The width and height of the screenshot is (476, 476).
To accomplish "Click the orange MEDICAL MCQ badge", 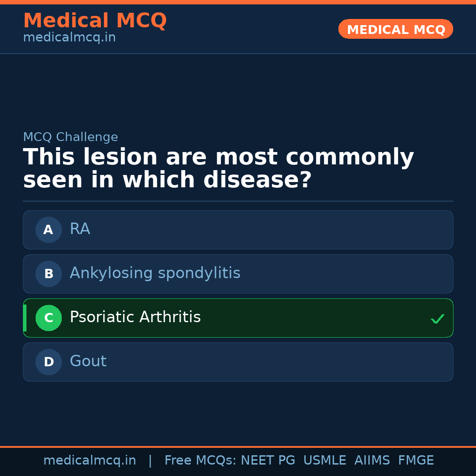I will pyautogui.click(x=395, y=29).
